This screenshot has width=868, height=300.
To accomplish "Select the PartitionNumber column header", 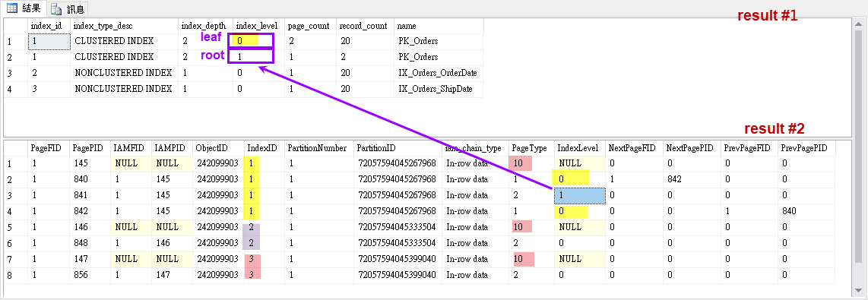I will tap(319, 148).
